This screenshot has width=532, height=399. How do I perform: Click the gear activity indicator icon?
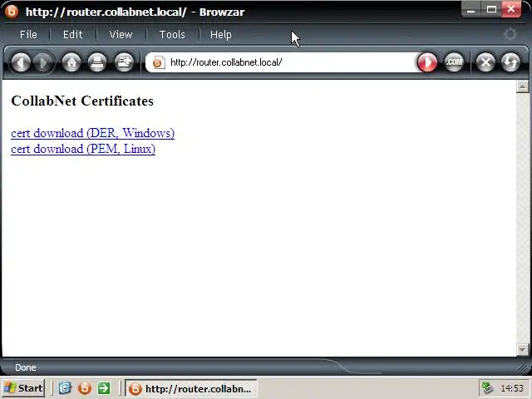click(x=510, y=34)
